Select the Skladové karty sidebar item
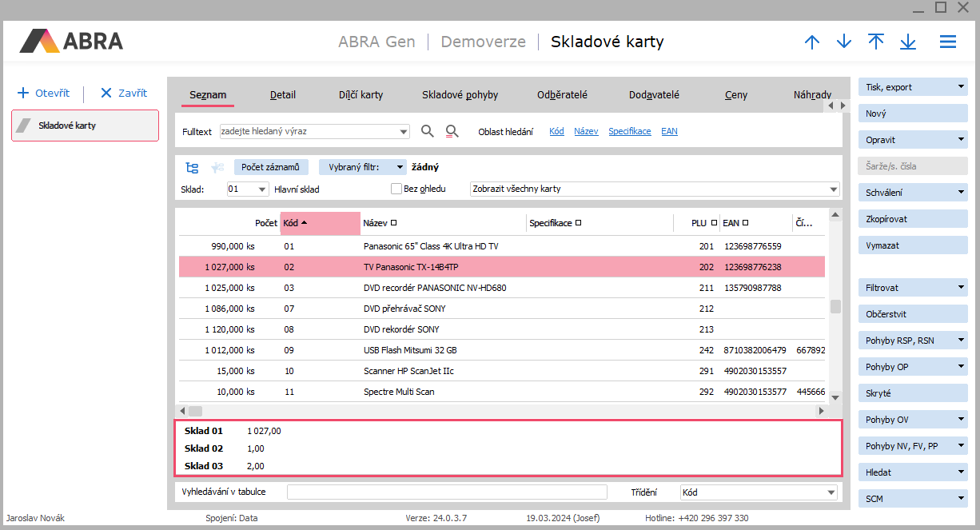980x530 pixels. [x=85, y=126]
